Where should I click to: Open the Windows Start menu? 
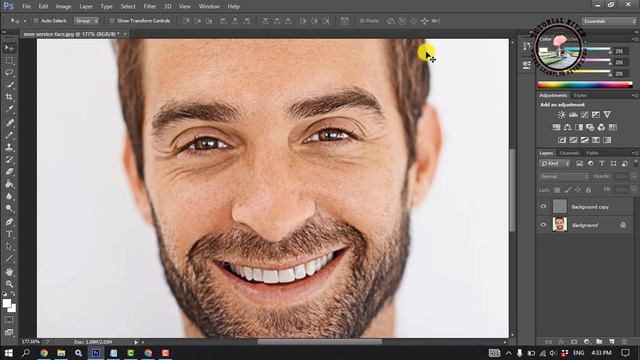coord(9,353)
